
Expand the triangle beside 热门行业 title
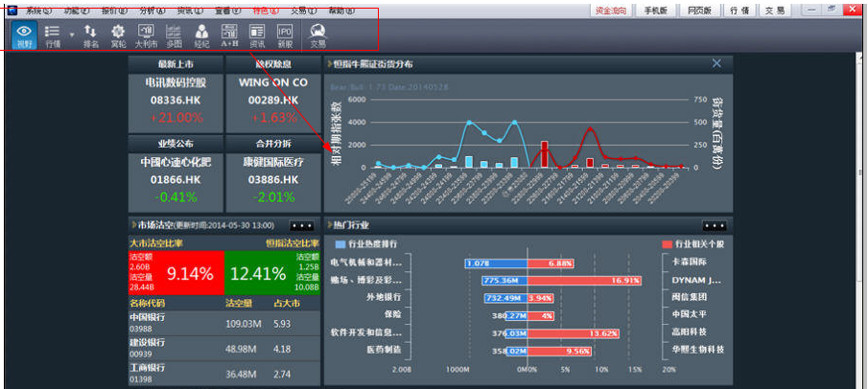pos(330,225)
